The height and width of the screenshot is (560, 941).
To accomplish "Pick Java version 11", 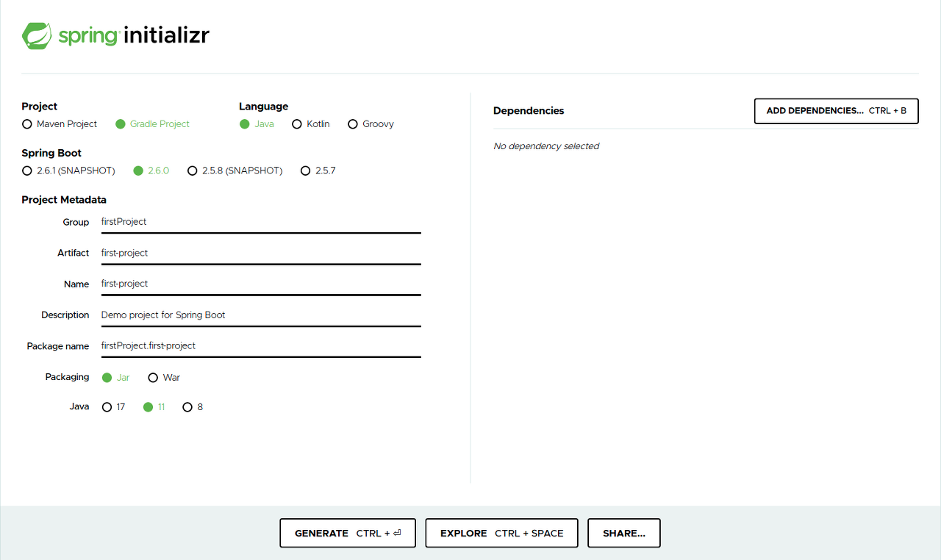I will click(x=154, y=407).
